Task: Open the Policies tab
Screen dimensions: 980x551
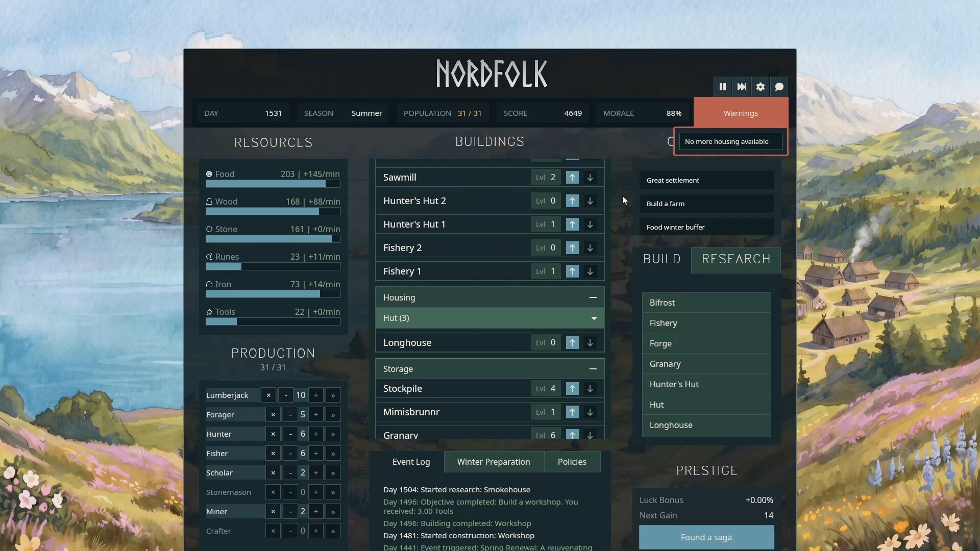Action: [x=572, y=462]
